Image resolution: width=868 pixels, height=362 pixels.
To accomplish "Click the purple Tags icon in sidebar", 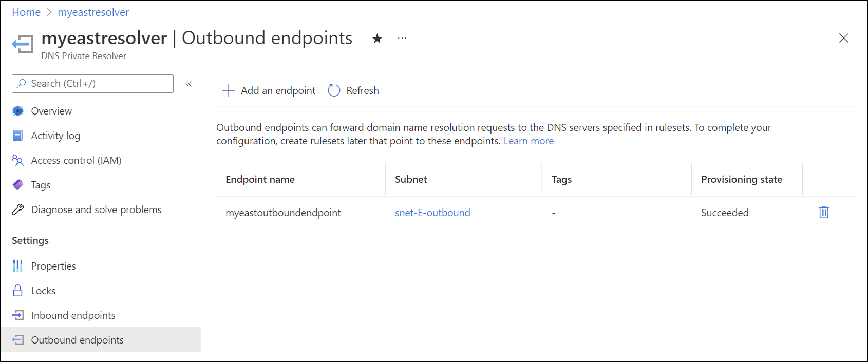I will (17, 185).
